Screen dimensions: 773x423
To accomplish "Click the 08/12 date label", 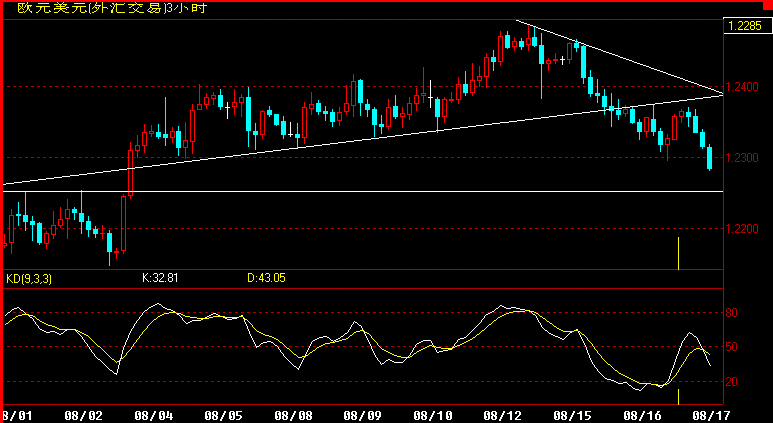I will [502, 416].
